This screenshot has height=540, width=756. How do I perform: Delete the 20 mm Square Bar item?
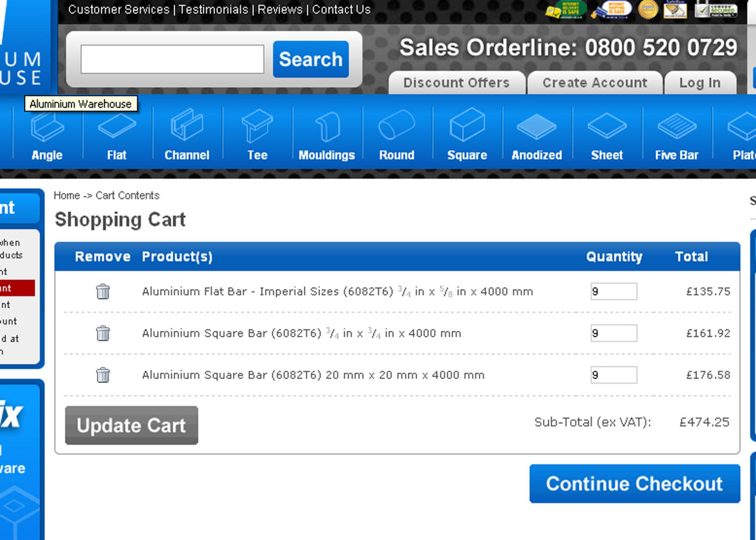tap(103, 375)
